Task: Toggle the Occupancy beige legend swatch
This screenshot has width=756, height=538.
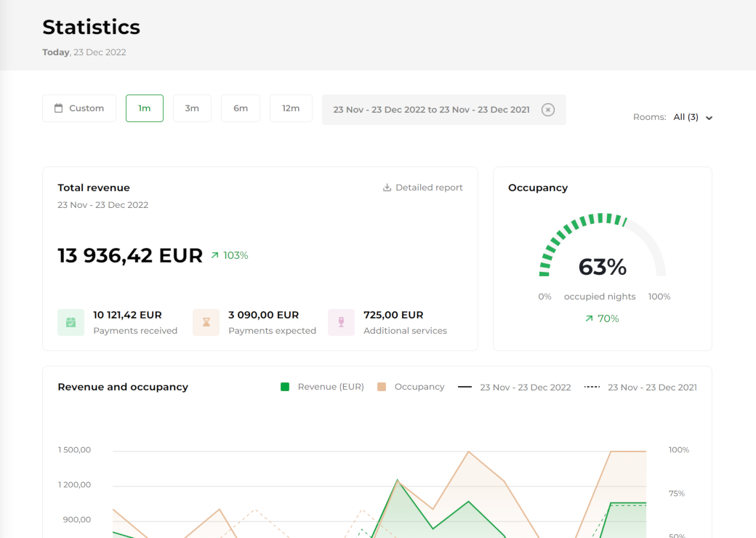Action: point(382,387)
